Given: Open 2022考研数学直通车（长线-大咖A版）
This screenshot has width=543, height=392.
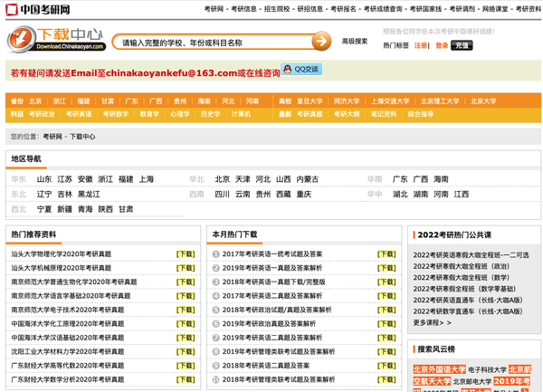Looking at the screenshot, I should pos(468,311).
